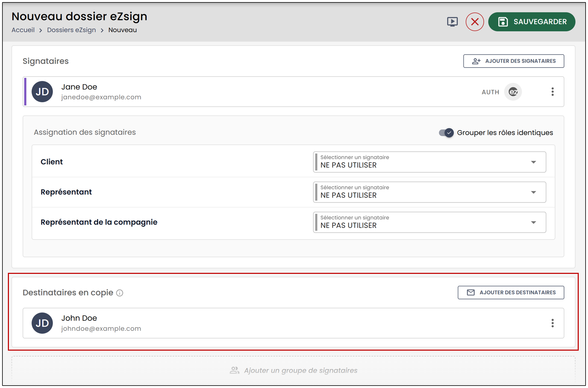Click the SAUVEGARDER button

[x=532, y=22]
